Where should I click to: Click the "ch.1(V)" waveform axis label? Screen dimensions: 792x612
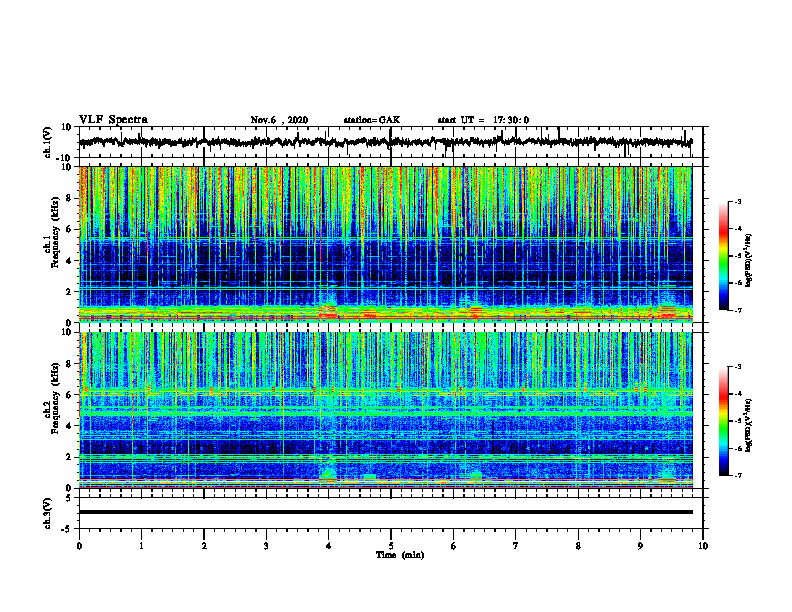(x=47, y=142)
